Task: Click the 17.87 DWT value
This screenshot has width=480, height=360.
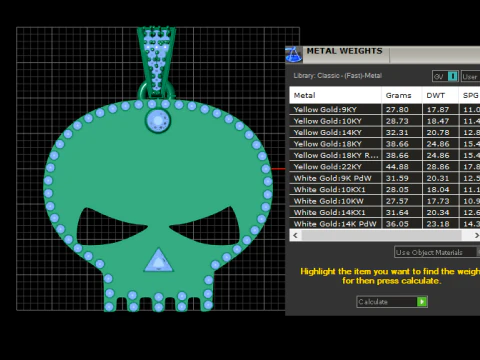Action: coord(438,110)
